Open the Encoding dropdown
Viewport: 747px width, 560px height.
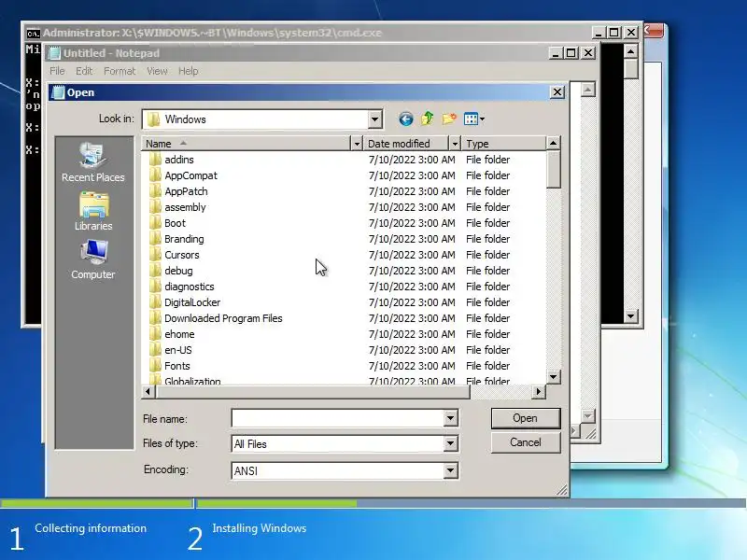tap(450, 470)
